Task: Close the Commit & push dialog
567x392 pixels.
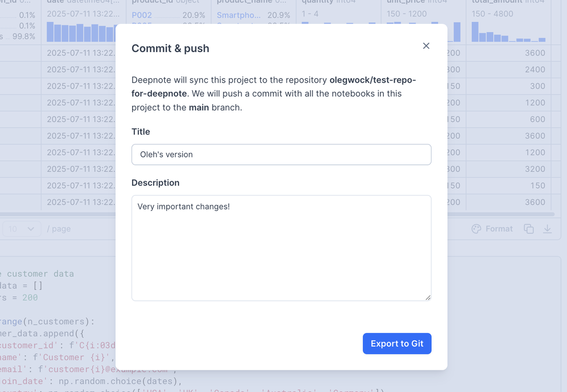Action: (x=426, y=46)
